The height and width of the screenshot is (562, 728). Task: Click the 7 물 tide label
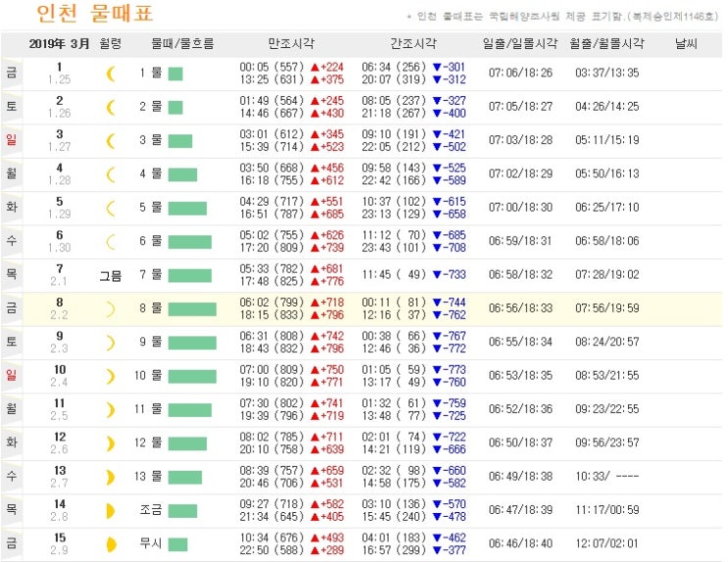coord(151,275)
